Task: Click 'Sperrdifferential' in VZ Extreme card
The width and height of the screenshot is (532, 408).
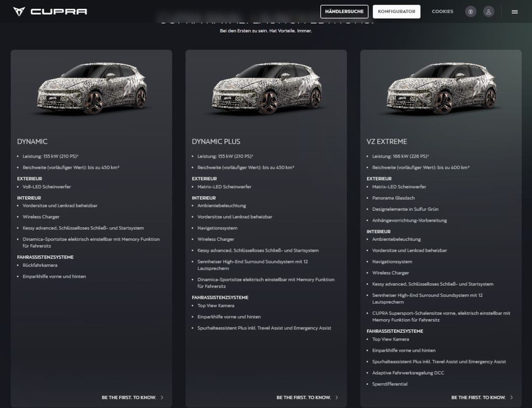Action: pyautogui.click(x=390, y=384)
